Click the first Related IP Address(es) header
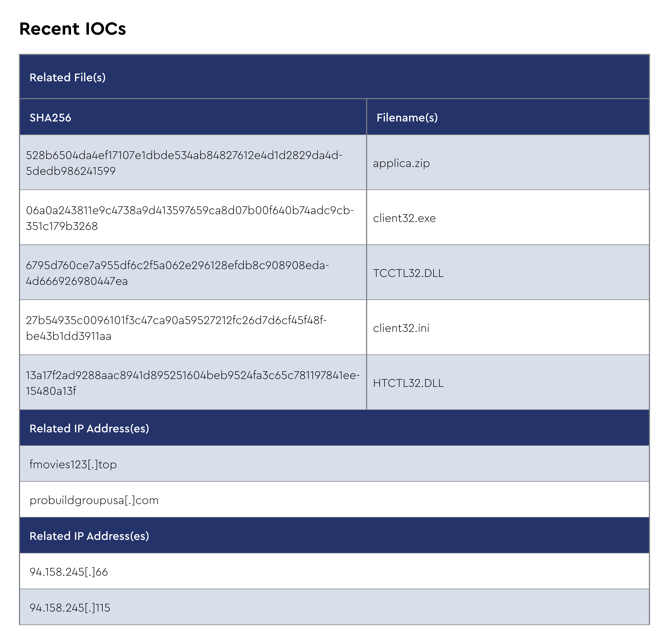The width and height of the screenshot is (669, 644). click(x=89, y=428)
